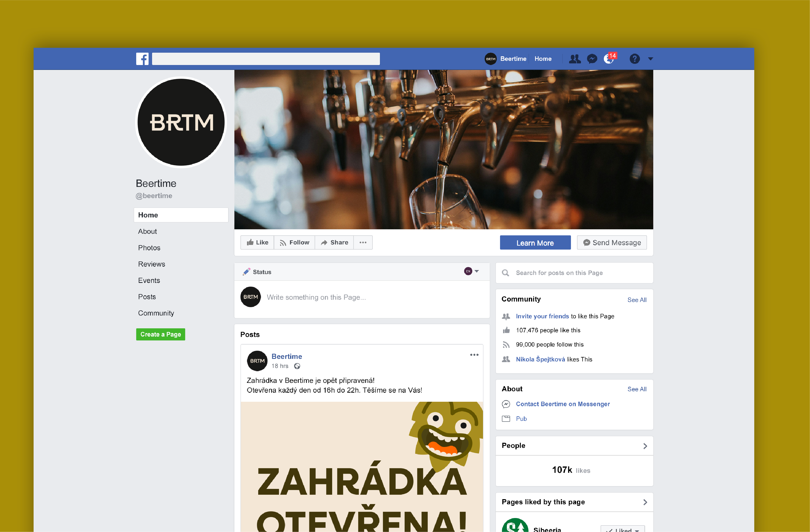The image size is (810, 532).
Task: Open the EN language selector dropdown
Action: click(471, 271)
